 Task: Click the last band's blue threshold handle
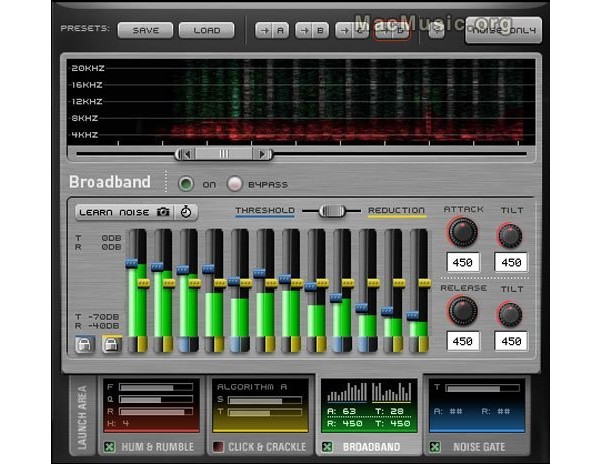point(412,315)
